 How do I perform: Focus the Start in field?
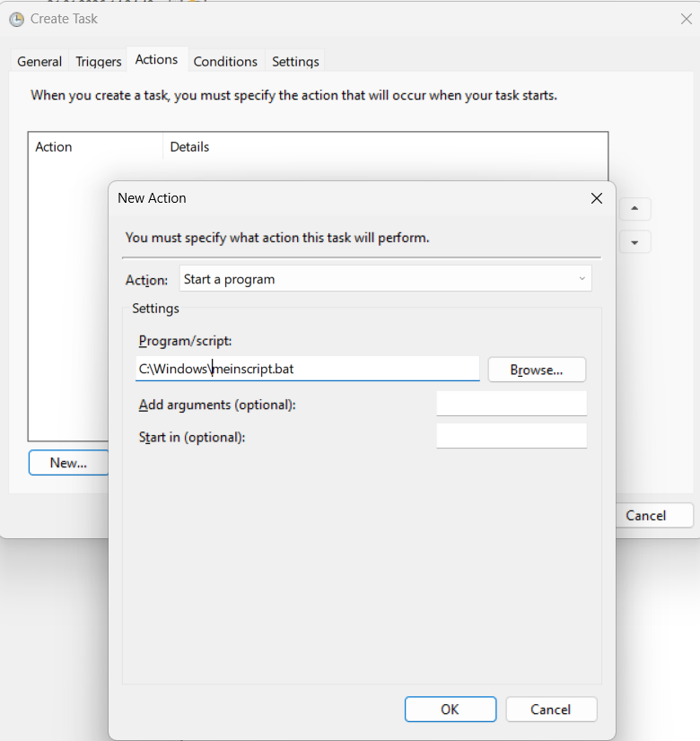click(x=512, y=436)
